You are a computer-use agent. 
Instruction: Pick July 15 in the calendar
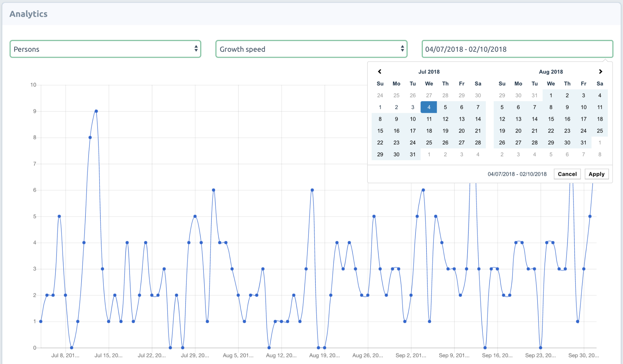point(380,131)
